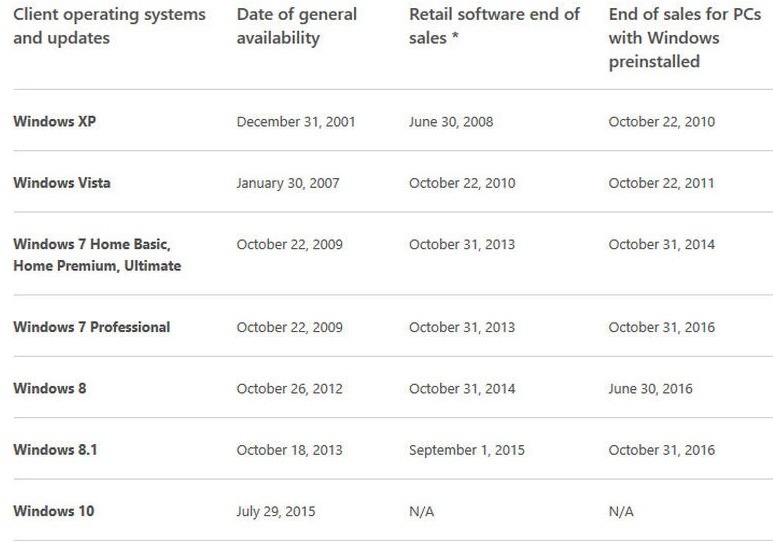Viewport: 773px width, 545px height.
Task: Click the October 26, 2012 cell
Action: [289, 389]
